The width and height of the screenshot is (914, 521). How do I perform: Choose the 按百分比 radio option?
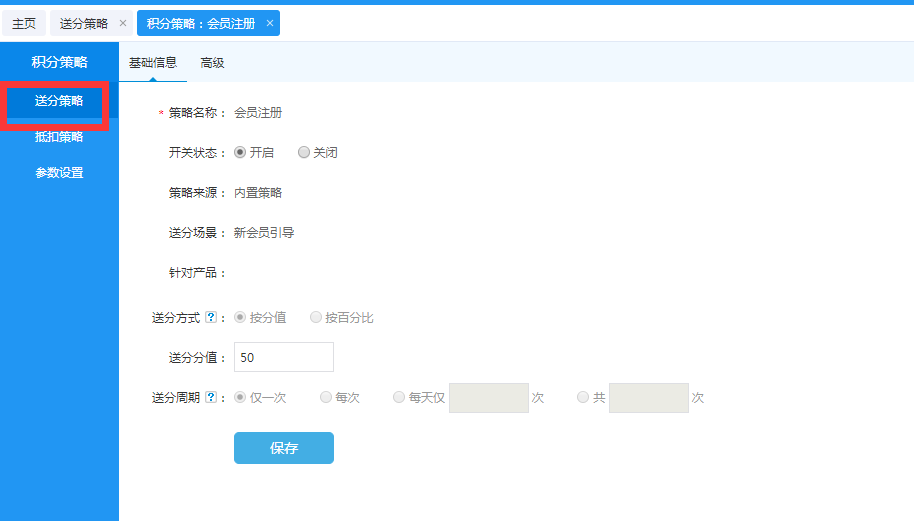coord(316,318)
